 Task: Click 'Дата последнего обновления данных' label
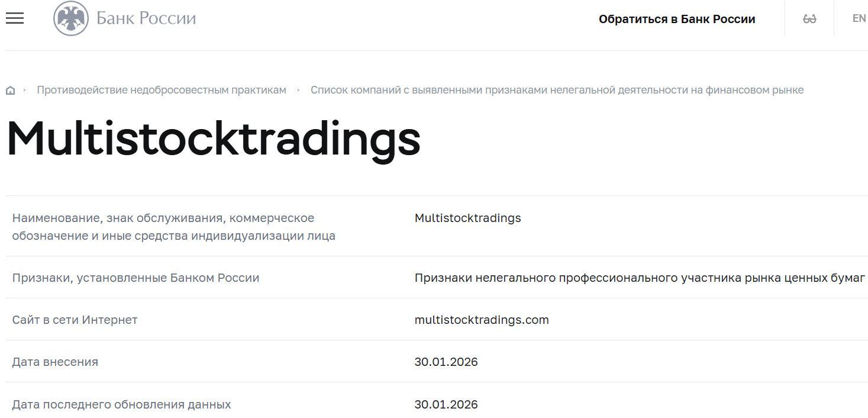click(121, 404)
